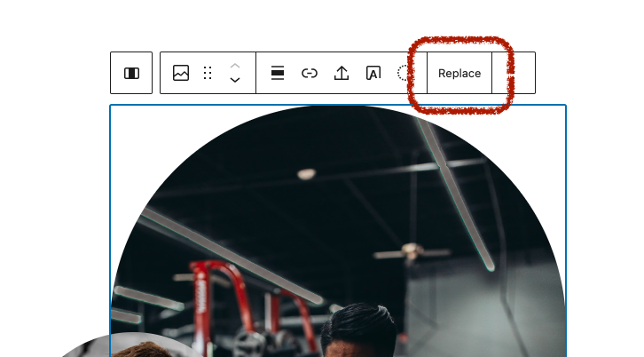Click the upload arrow icon

(342, 73)
